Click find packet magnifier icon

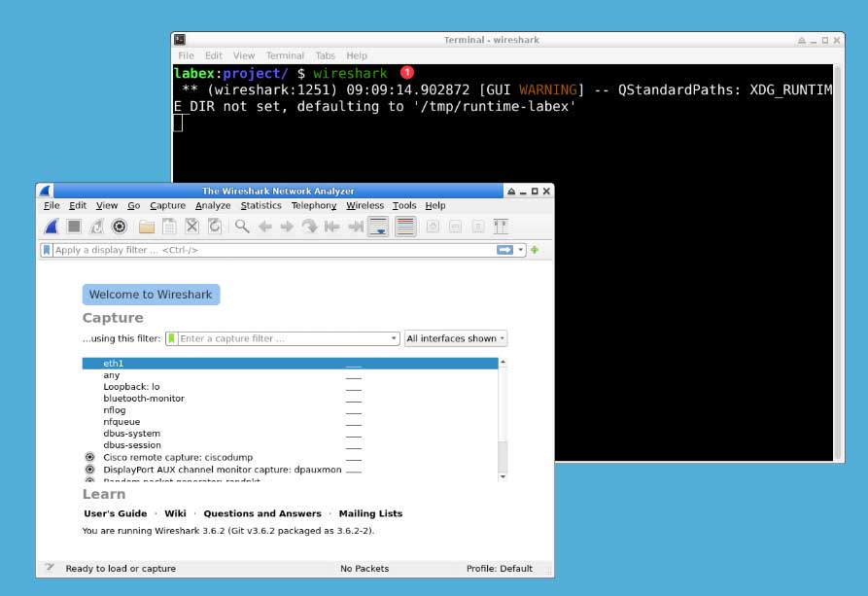coord(242,227)
